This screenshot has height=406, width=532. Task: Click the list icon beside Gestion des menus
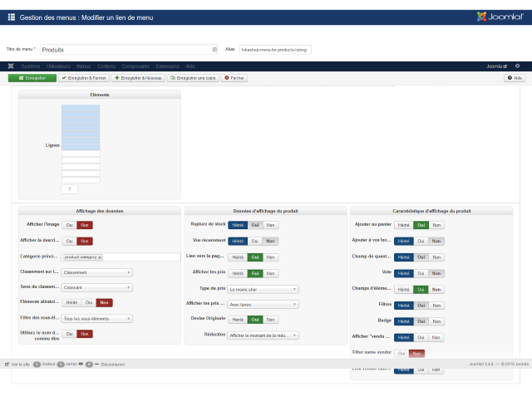[12, 17]
